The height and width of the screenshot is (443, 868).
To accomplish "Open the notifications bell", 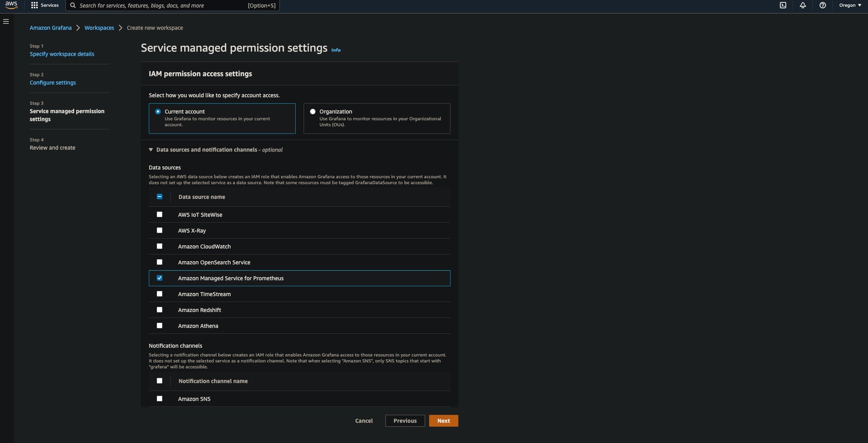I will pyautogui.click(x=803, y=5).
